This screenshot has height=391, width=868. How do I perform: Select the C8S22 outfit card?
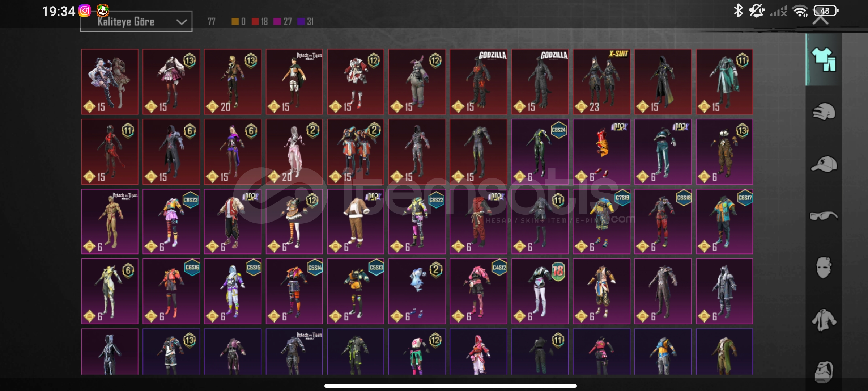[417, 222]
